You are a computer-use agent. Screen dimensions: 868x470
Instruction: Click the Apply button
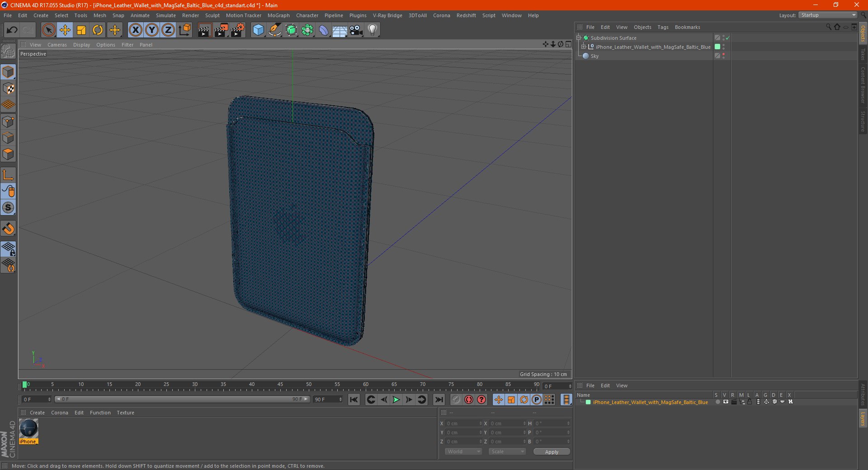click(x=552, y=452)
